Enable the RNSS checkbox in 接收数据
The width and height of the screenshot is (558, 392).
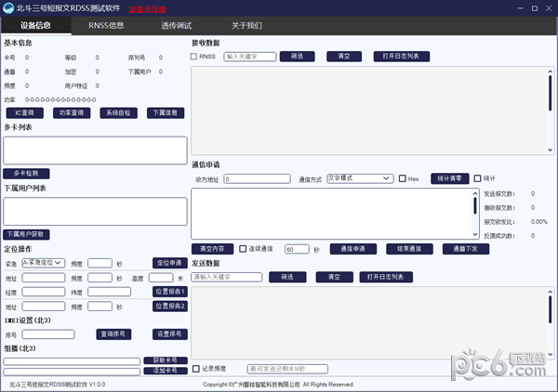[x=193, y=57]
